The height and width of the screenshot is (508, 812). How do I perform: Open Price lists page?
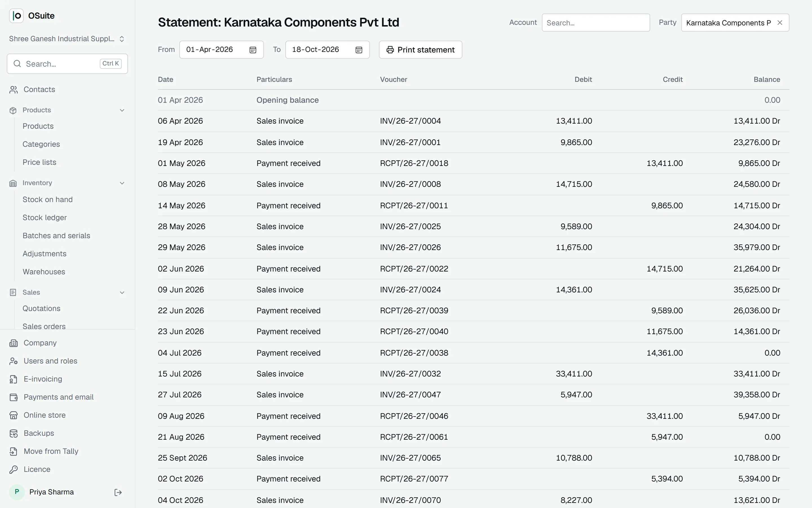click(39, 162)
